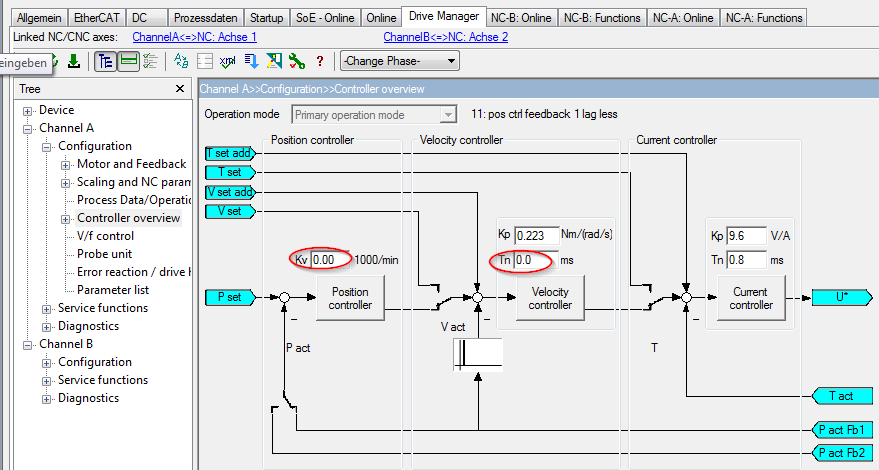Click the Current controller block

point(751,298)
